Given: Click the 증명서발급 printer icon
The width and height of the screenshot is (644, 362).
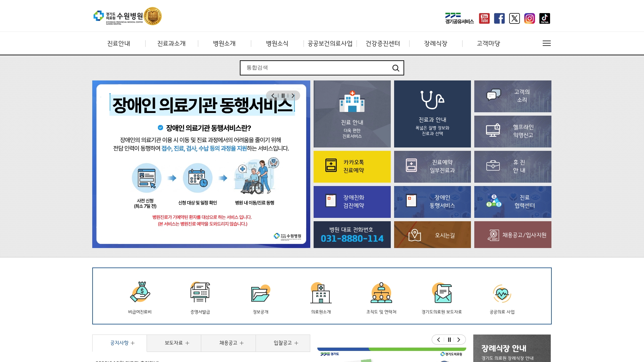Looking at the screenshot, I should coord(200,292).
